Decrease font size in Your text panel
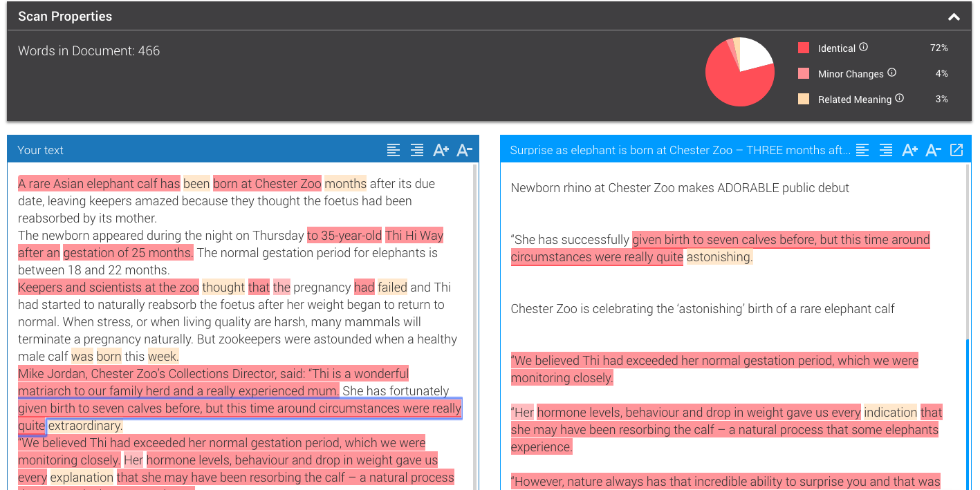Image resolution: width=980 pixels, height=490 pixels. pos(465,150)
